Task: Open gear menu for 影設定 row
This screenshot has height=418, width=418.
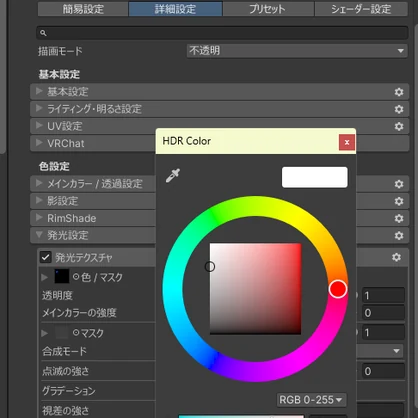Action: [x=399, y=201]
